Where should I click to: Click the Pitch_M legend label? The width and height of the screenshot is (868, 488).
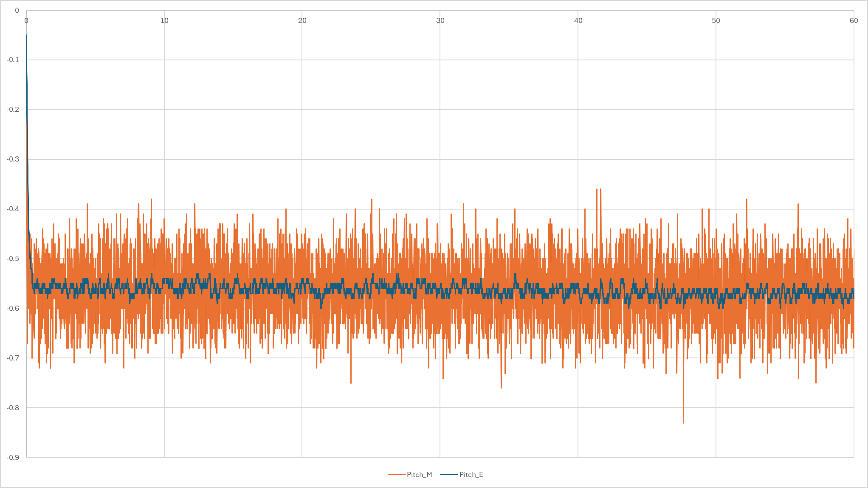419,474
